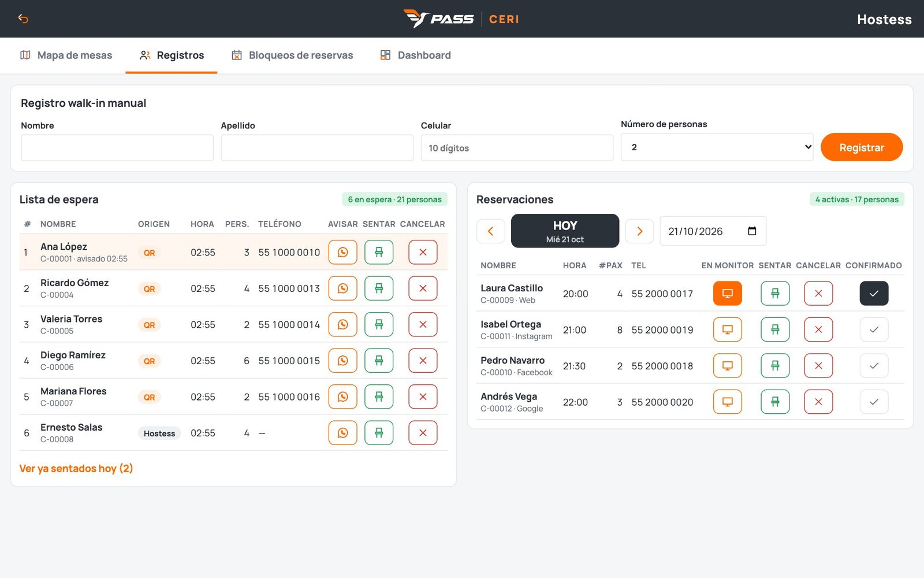924x578 pixels.
Task: Cancel Andrés Vega reservation
Action: coord(818,402)
